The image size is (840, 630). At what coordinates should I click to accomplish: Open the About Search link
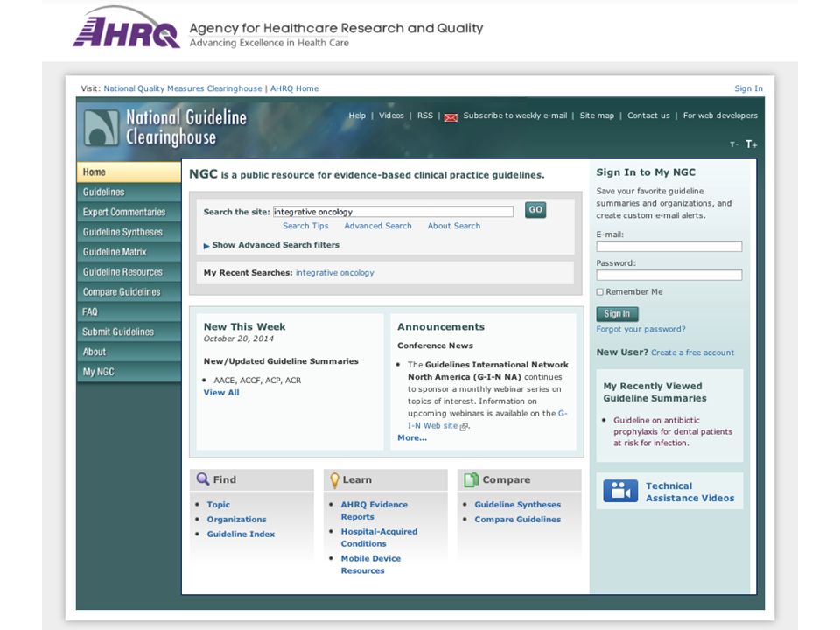[x=454, y=226]
